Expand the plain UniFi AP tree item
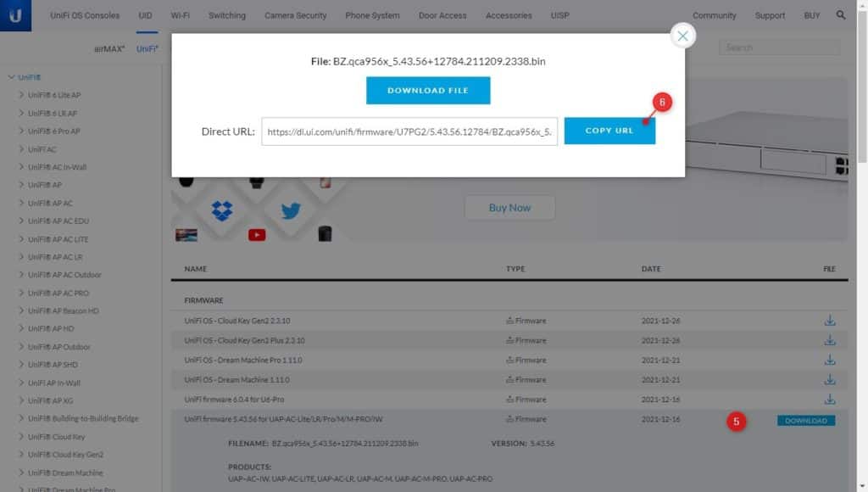This screenshot has height=492, width=868. pyautogui.click(x=21, y=185)
